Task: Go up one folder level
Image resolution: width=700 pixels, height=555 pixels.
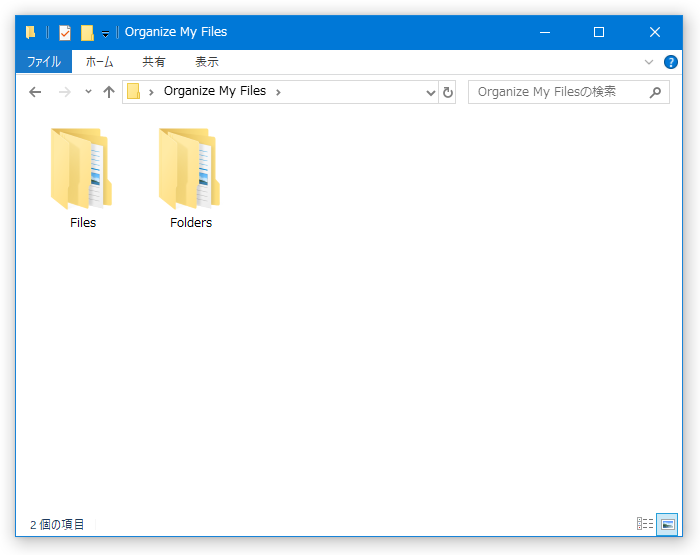Action: (109, 92)
